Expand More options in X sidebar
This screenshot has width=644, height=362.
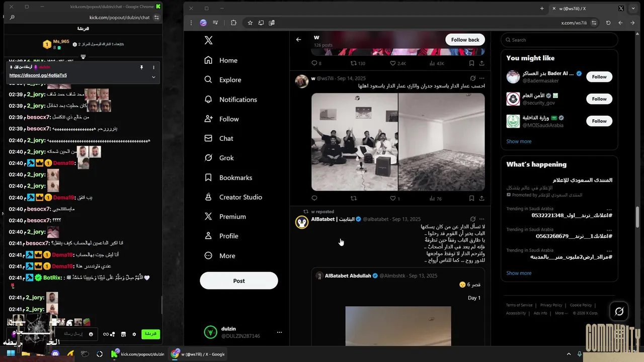point(219,256)
